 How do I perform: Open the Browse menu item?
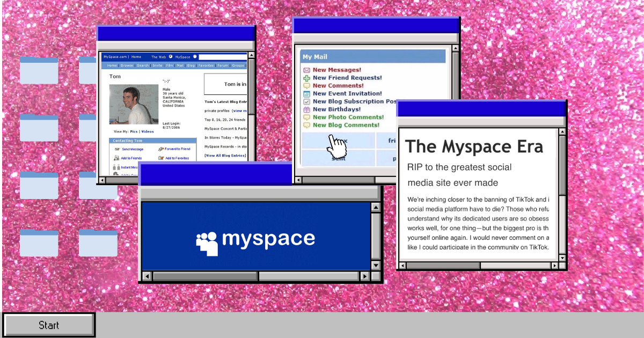click(x=127, y=65)
